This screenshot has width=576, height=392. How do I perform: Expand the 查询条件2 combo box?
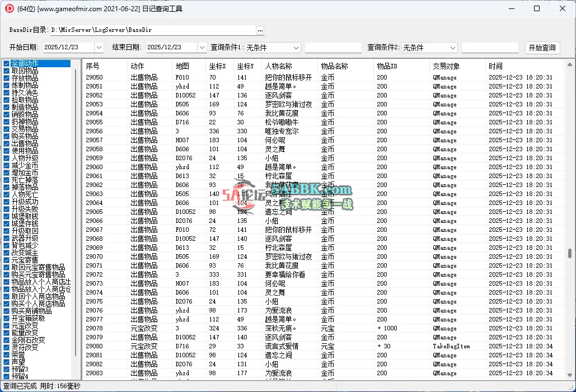click(x=452, y=48)
